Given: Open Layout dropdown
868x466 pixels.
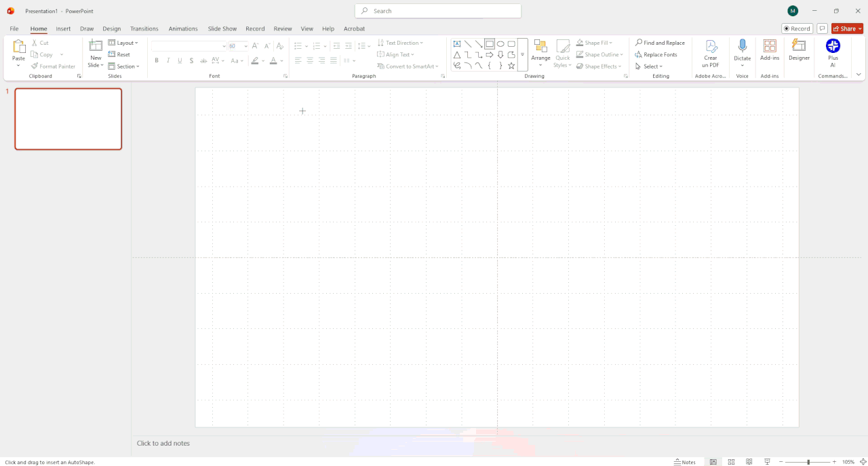Looking at the screenshot, I should (123, 43).
